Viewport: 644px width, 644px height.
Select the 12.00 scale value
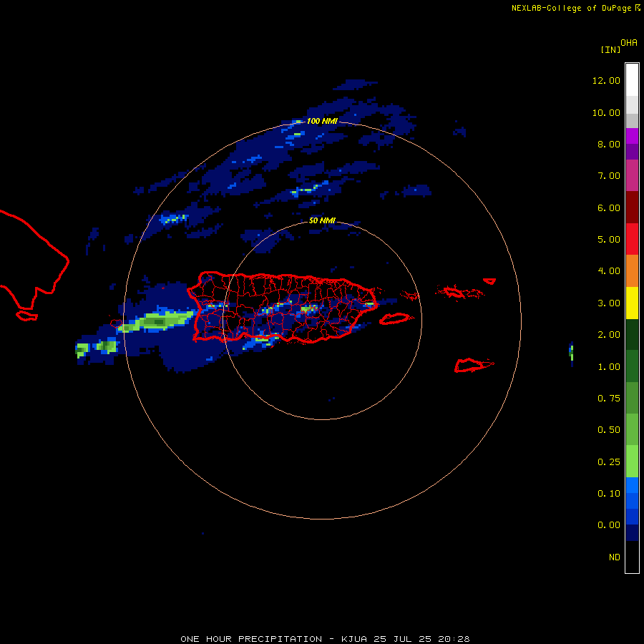[606, 80]
